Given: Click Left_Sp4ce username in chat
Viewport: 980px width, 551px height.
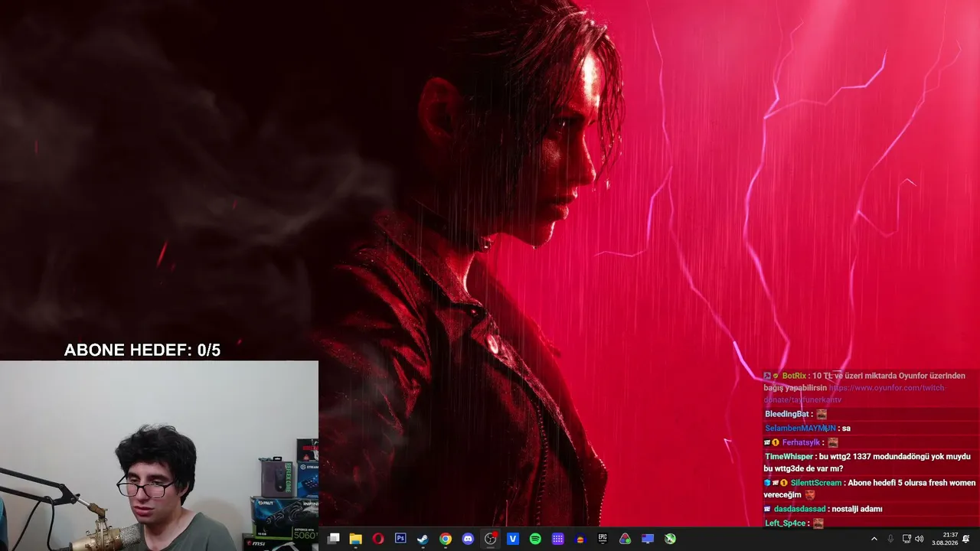Looking at the screenshot, I should pos(786,523).
